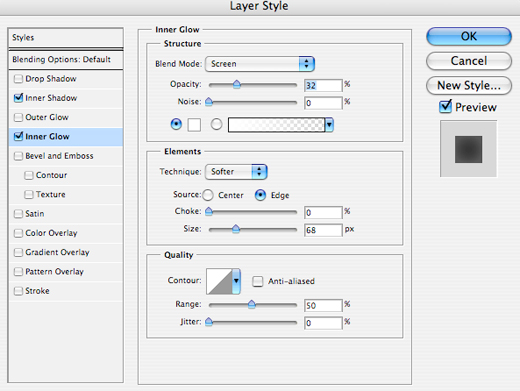Enable the Drop Shadow checkbox

pyautogui.click(x=18, y=79)
